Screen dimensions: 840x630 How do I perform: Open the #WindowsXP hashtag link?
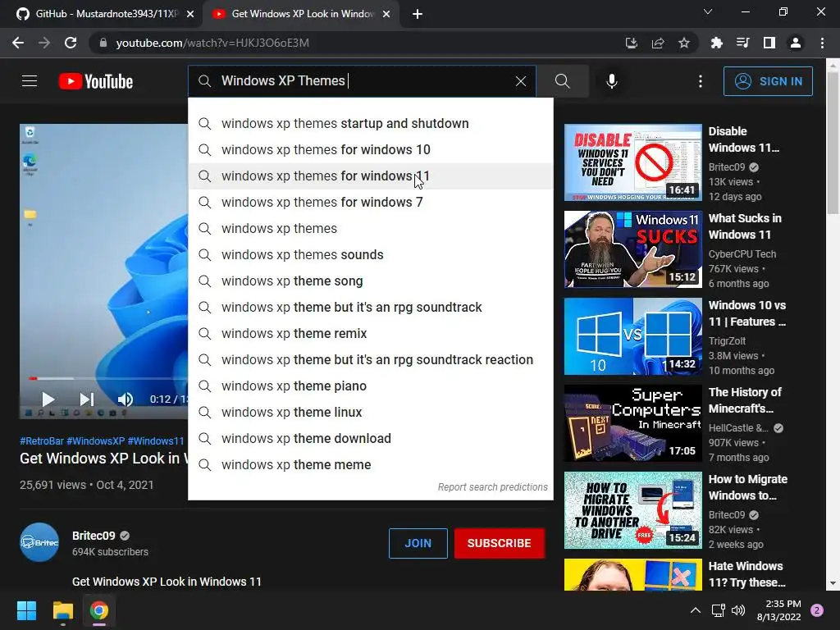tap(96, 441)
